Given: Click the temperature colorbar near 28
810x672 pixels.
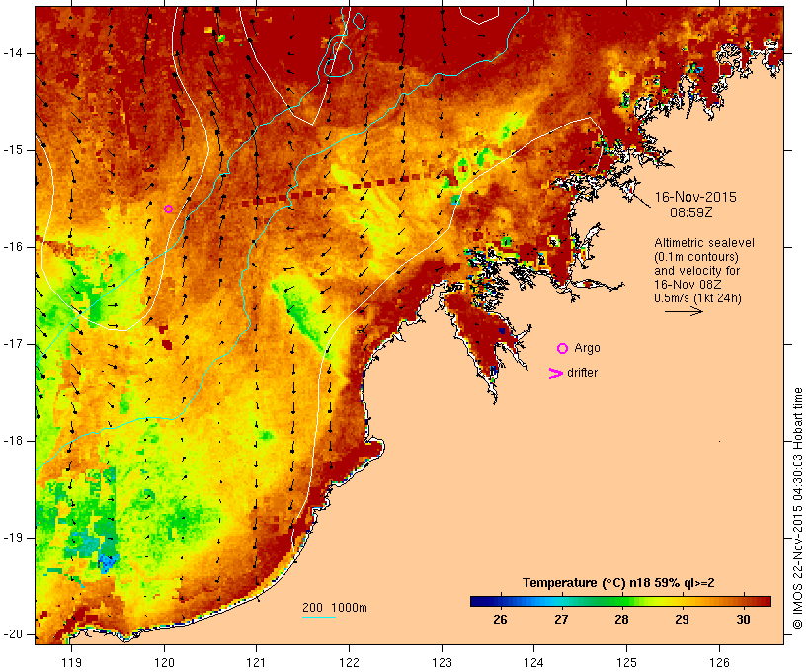Looking at the screenshot, I should click(622, 601).
